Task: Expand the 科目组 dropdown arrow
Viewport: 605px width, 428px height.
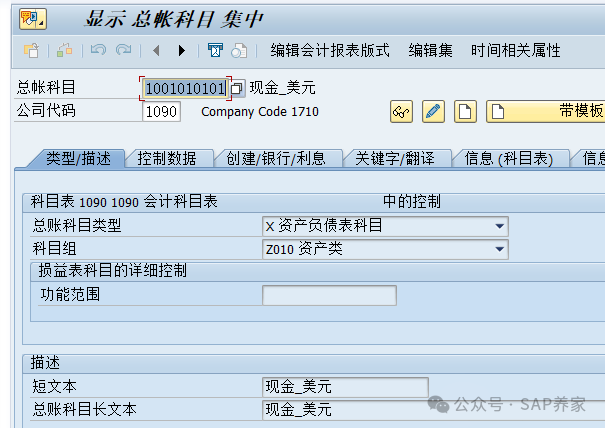Action: click(x=500, y=250)
